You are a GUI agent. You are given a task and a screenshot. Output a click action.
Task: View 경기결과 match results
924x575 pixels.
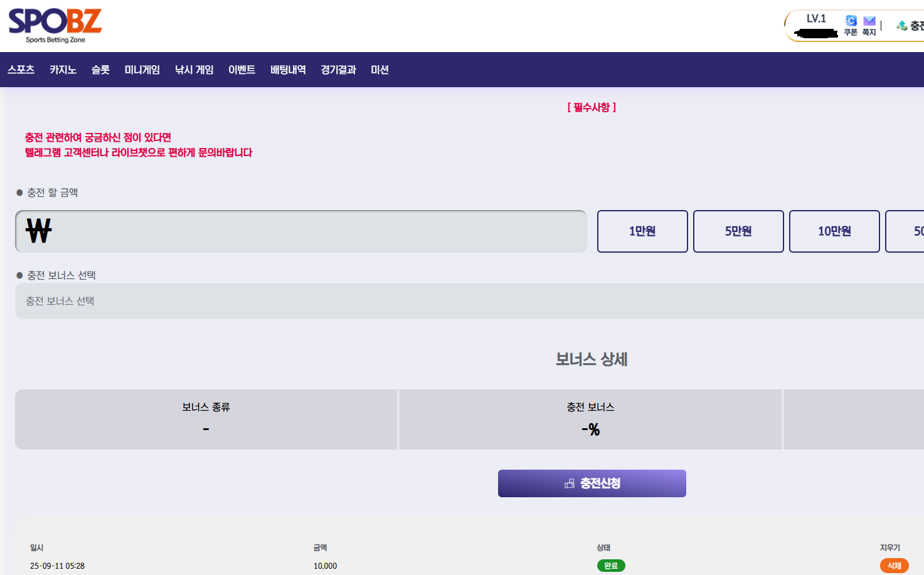pyautogui.click(x=338, y=70)
